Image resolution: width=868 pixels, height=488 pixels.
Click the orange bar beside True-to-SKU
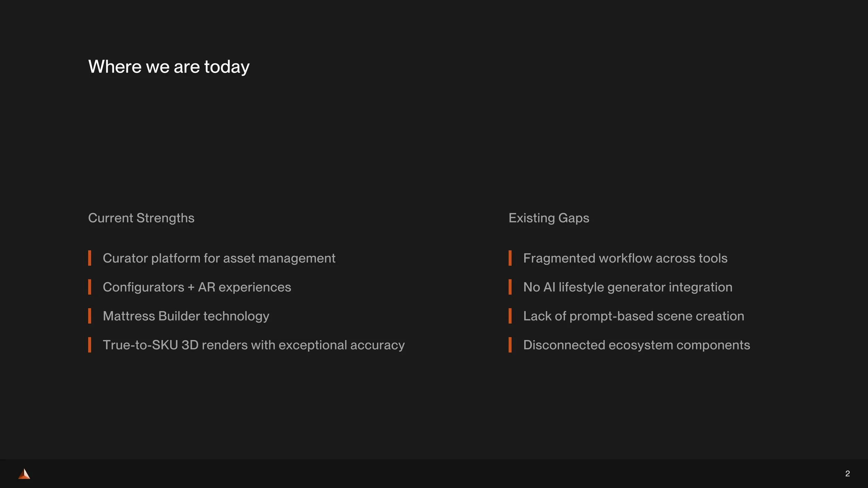coord(90,345)
